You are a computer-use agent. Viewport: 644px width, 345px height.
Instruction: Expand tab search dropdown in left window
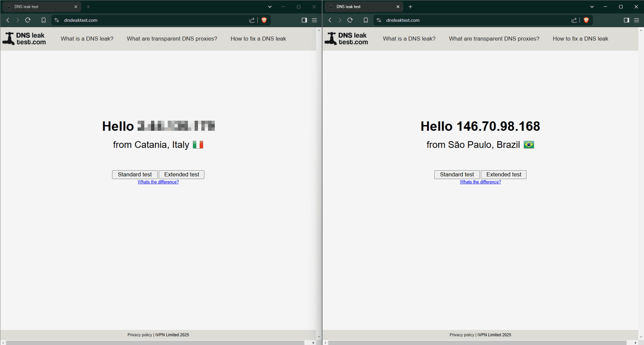click(270, 7)
